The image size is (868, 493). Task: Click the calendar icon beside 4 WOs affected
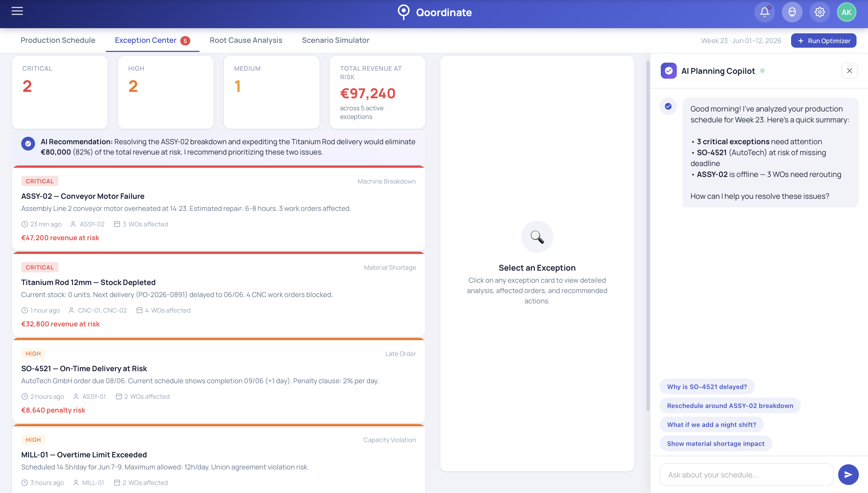tap(139, 310)
